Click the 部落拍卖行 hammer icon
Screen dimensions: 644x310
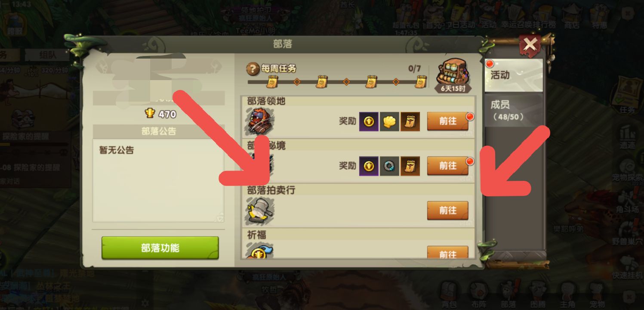(x=260, y=211)
